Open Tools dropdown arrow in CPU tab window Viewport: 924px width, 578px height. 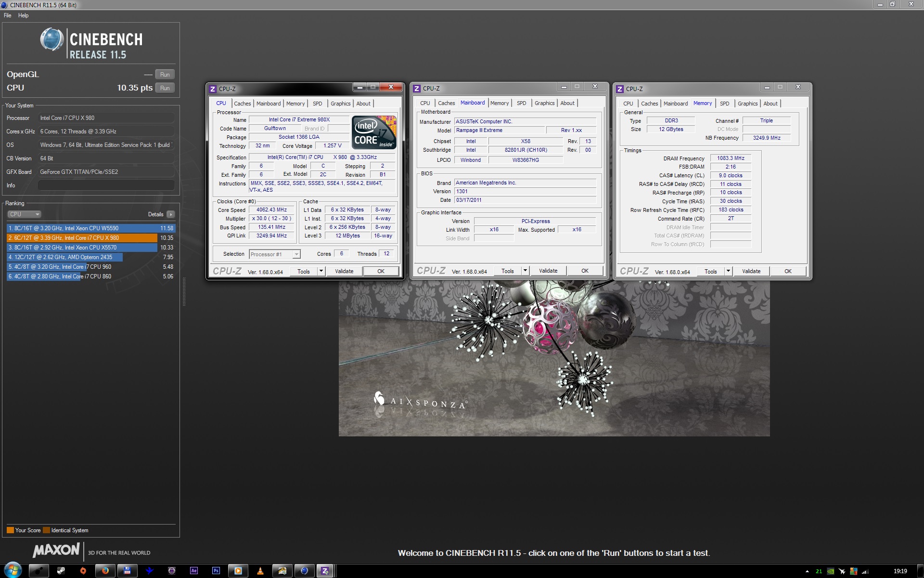point(321,271)
